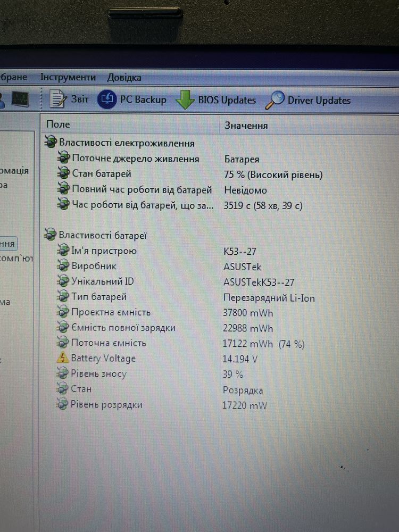Click the BIOS Updates green arrow icon
The image size is (399, 532).
[185, 100]
